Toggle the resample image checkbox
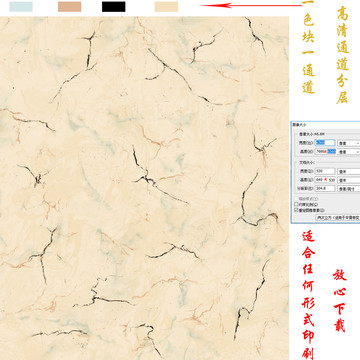Screen dimensions: 360x360 pos(296,210)
